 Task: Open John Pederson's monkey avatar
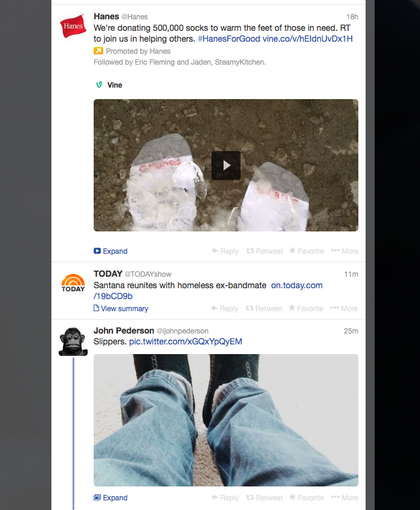(73, 341)
